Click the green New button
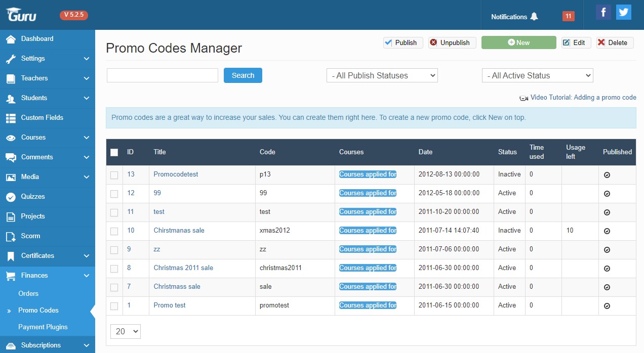The height and width of the screenshot is (353, 644). tap(518, 42)
